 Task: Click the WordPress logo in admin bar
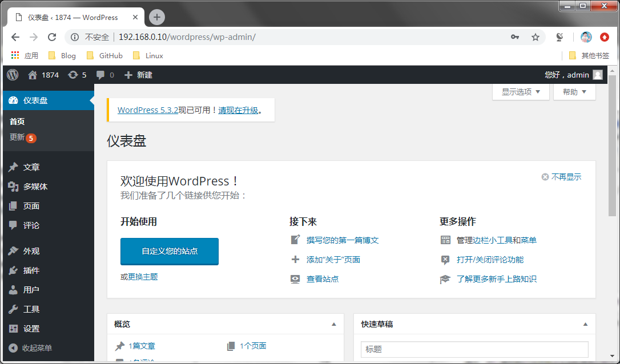coord(13,75)
